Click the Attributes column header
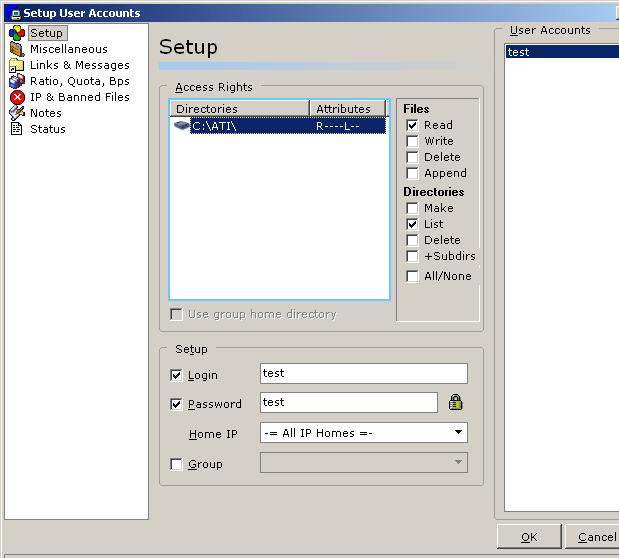This screenshot has height=558, width=619. tap(347, 109)
